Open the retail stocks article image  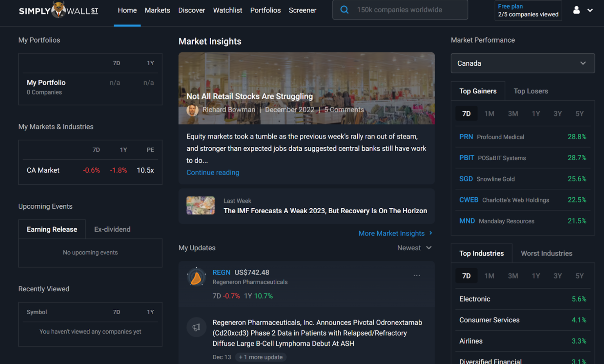[306, 88]
